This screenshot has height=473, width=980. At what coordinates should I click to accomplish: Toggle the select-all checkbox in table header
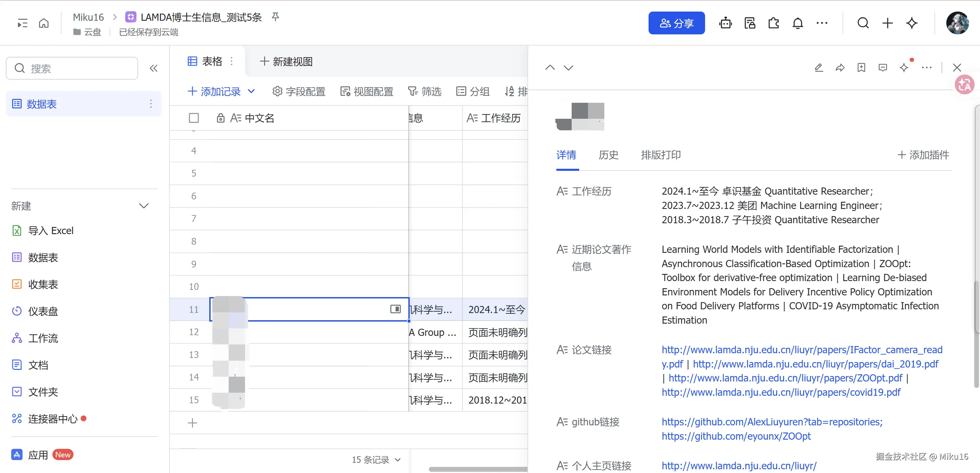pyautogui.click(x=194, y=118)
